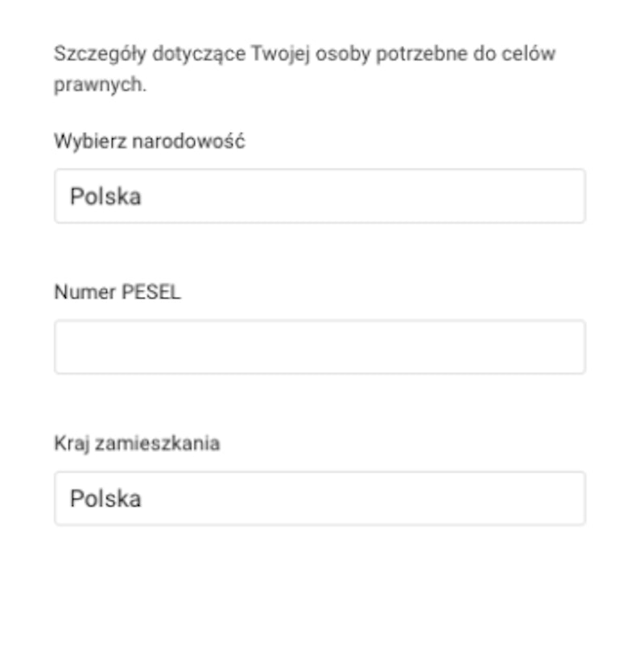Screen dimensions: 644x654
Task: Open combo box below Wybierz narodowość
Action: (320, 196)
